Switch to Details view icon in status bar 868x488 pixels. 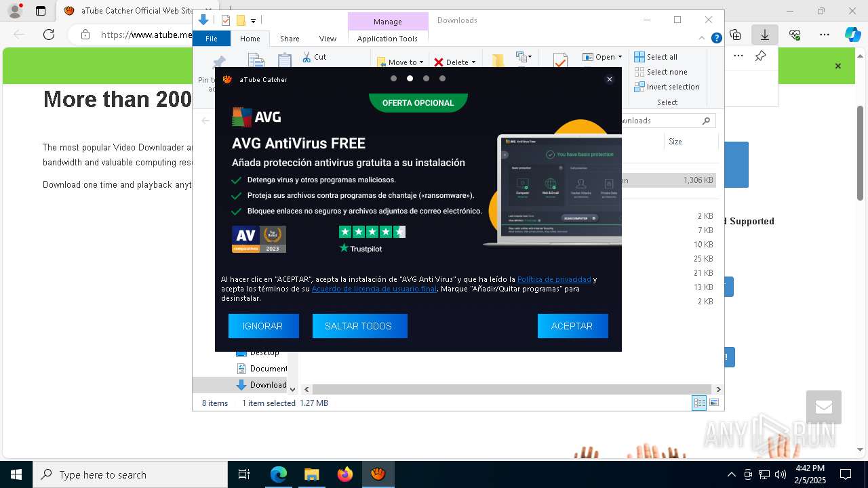click(699, 403)
